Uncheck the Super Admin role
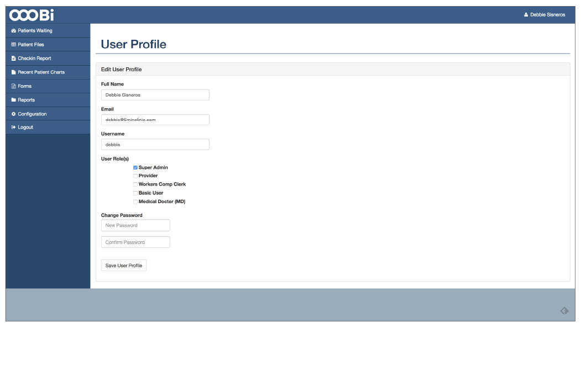This screenshot has height=392, width=581. pyautogui.click(x=135, y=168)
